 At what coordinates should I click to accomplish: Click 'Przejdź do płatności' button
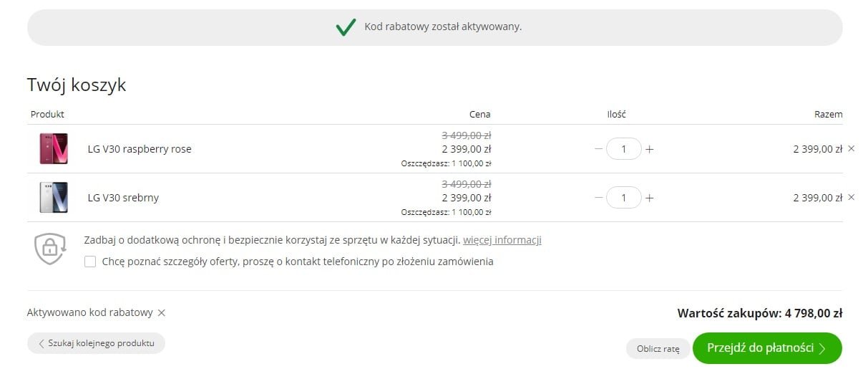767,348
